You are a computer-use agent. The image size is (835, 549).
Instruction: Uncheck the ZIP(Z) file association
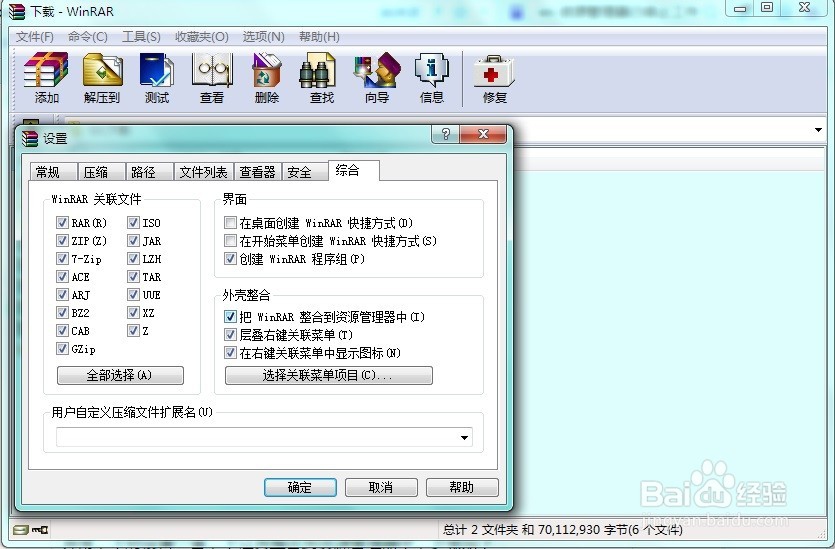[62, 241]
